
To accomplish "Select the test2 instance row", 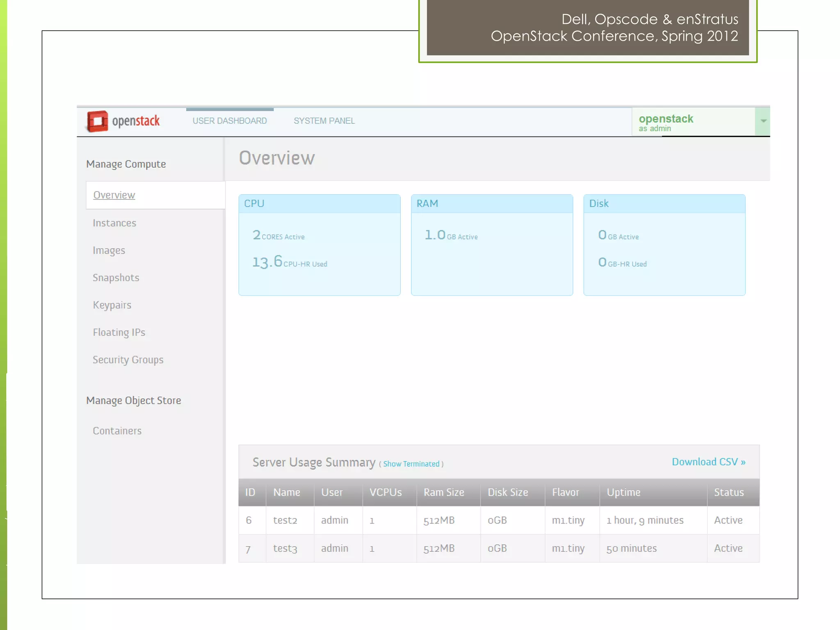I will pos(285,520).
